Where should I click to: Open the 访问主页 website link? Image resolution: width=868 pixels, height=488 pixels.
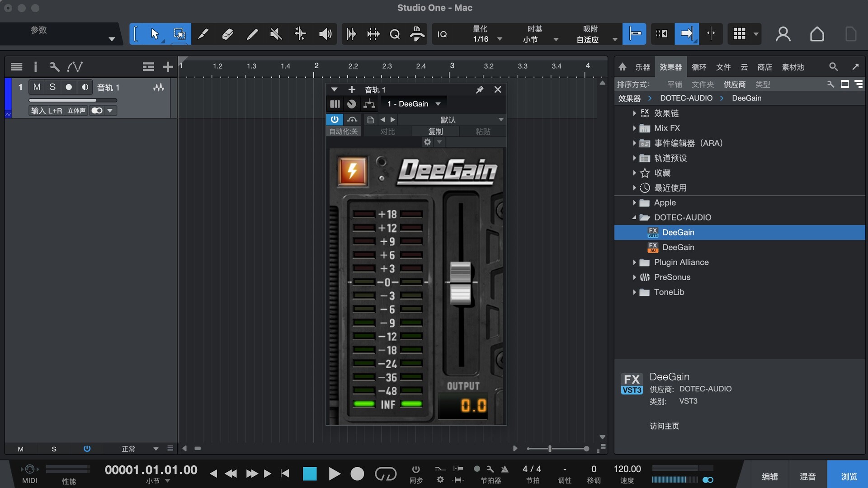tap(664, 426)
